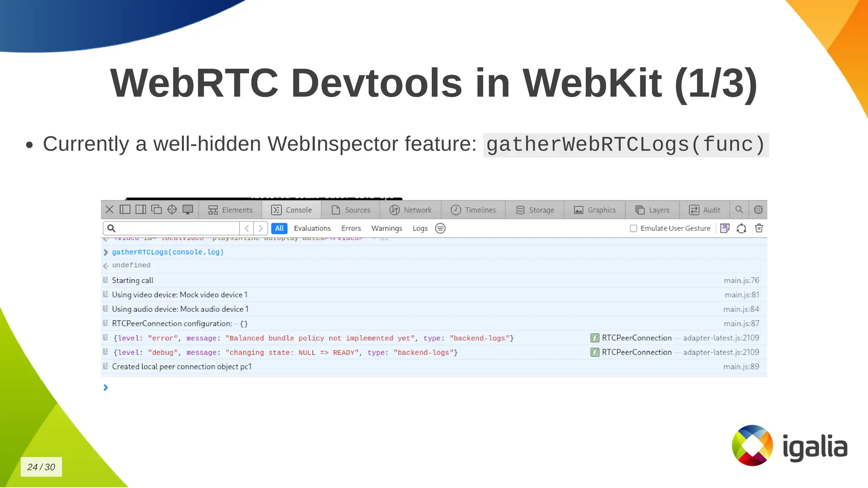This screenshot has width=868, height=488.
Task: Focus the console filter search field
Action: (x=171, y=228)
